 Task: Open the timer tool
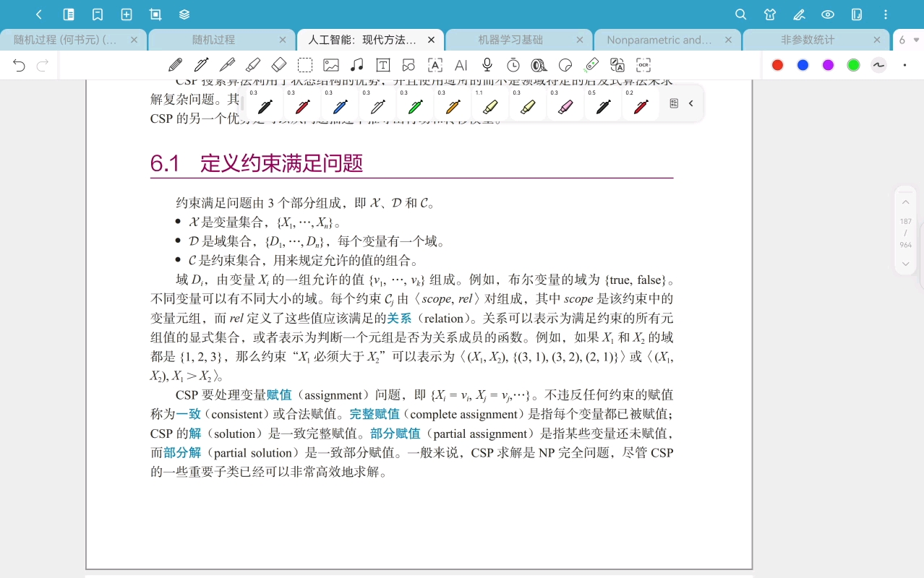click(x=513, y=65)
